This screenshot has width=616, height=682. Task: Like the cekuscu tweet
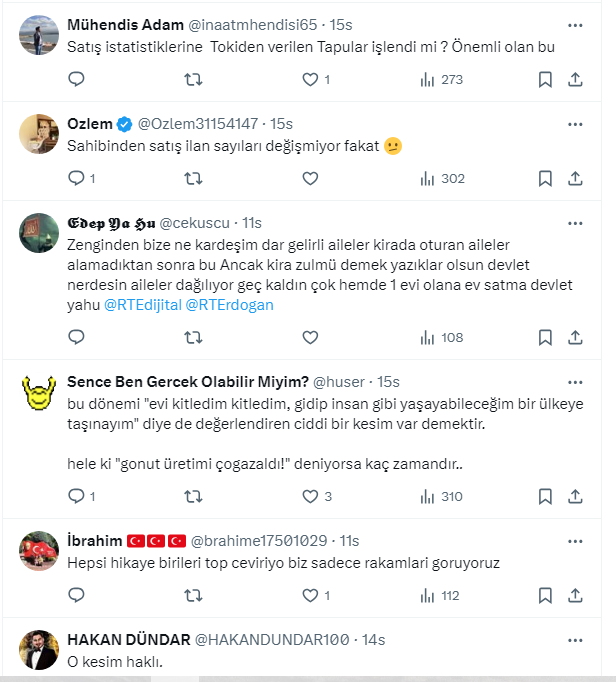pos(310,338)
